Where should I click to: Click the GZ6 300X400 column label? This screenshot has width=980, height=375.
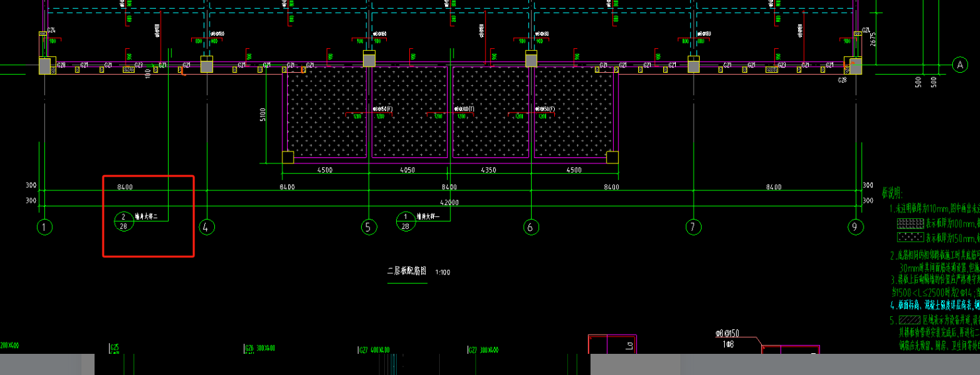coord(260,348)
